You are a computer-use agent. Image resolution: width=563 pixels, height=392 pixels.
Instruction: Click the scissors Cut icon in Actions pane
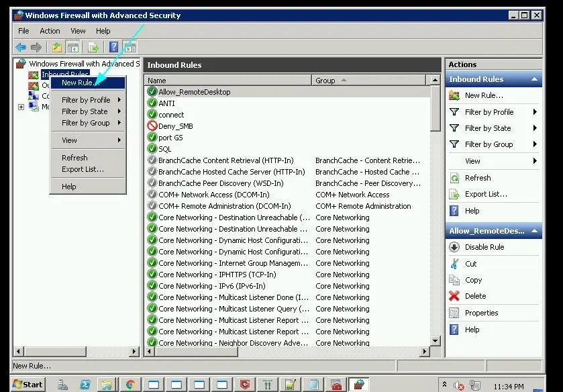454,264
